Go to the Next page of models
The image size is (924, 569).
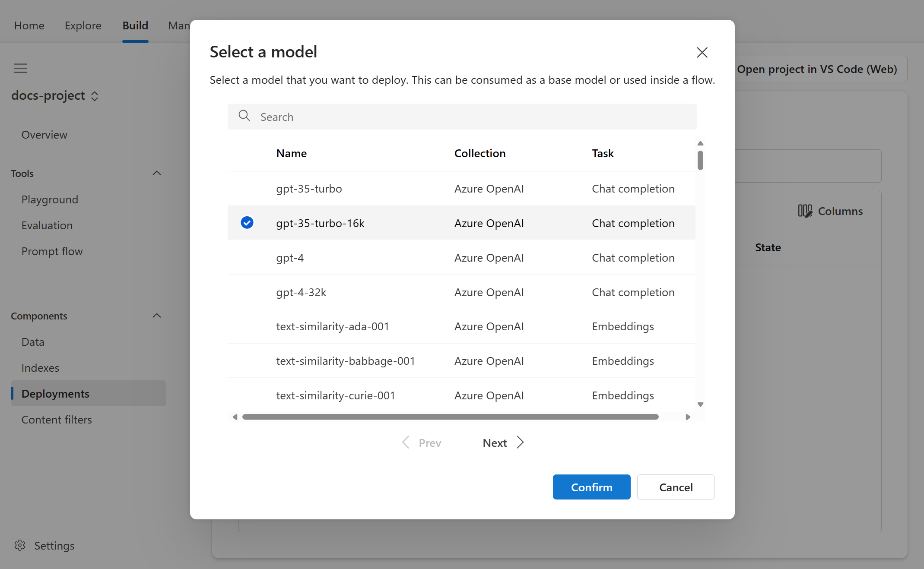[503, 443]
